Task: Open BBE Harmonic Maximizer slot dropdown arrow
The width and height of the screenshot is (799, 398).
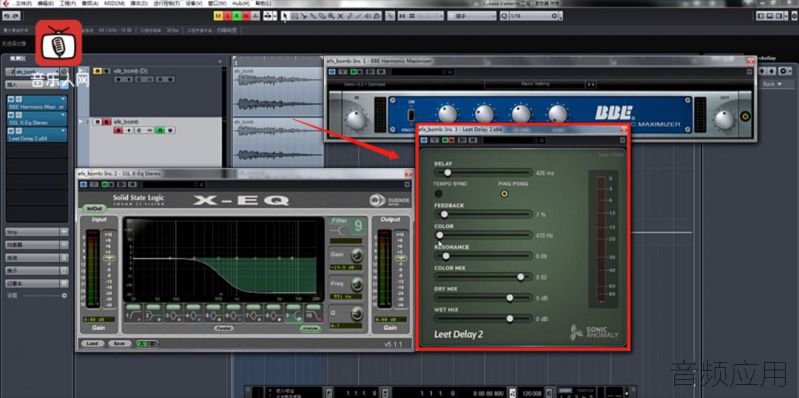Action: (63, 99)
